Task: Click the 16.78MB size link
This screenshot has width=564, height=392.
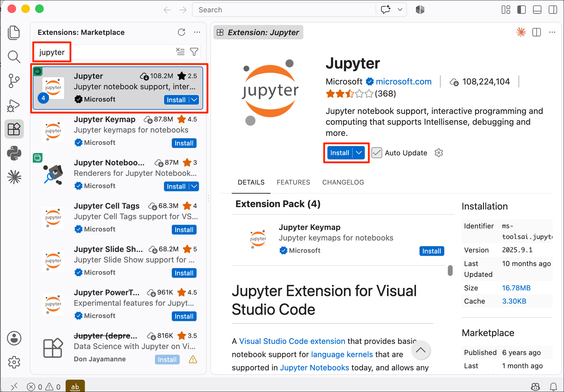Action: pyautogui.click(x=516, y=288)
